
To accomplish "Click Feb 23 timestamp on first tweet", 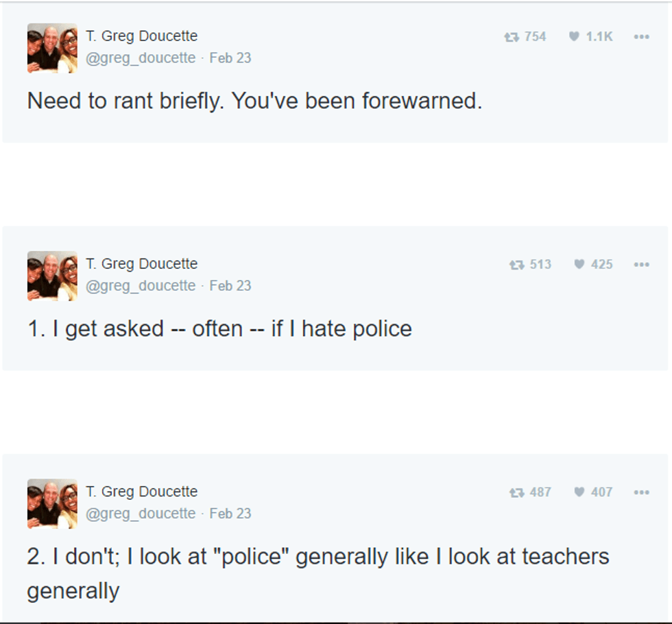I will 230,58.
